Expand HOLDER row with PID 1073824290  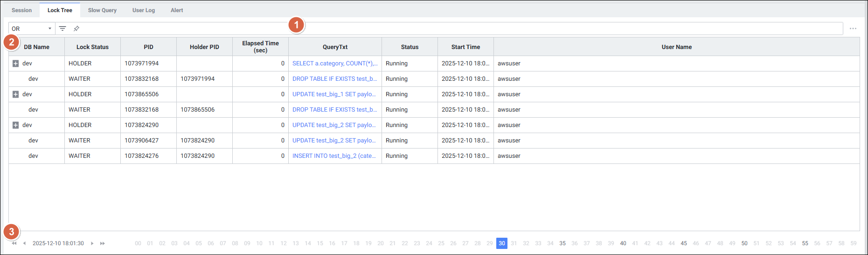coord(15,125)
